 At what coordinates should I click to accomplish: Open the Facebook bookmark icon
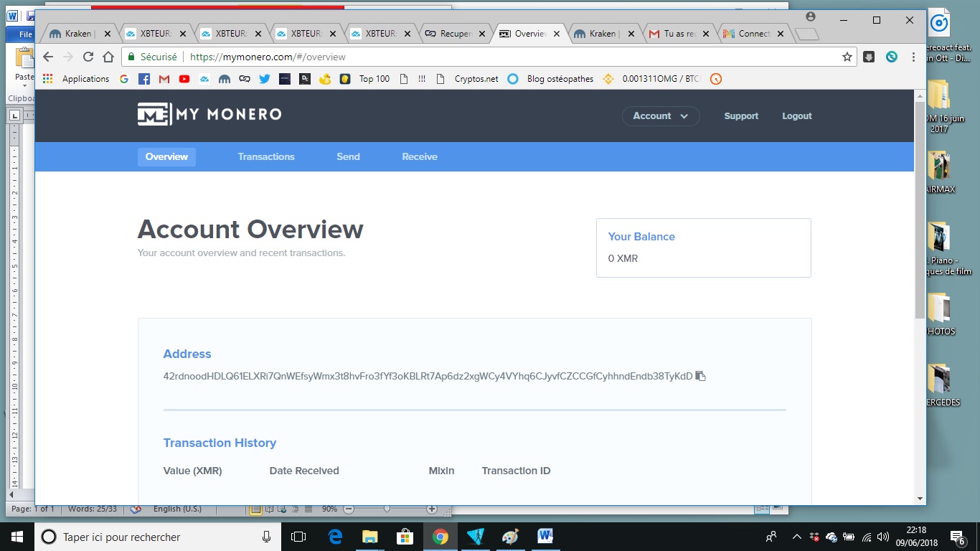(144, 79)
